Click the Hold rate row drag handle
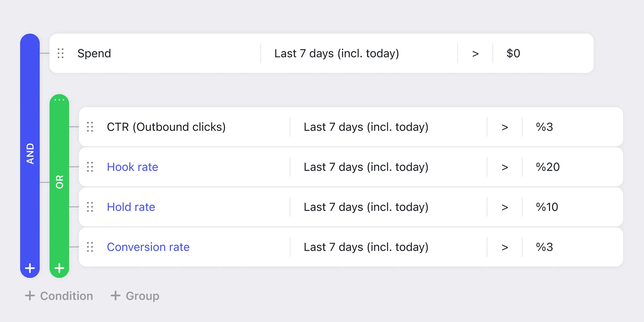The height and width of the screenshot is (322, 644). click(x=90, y=207)
